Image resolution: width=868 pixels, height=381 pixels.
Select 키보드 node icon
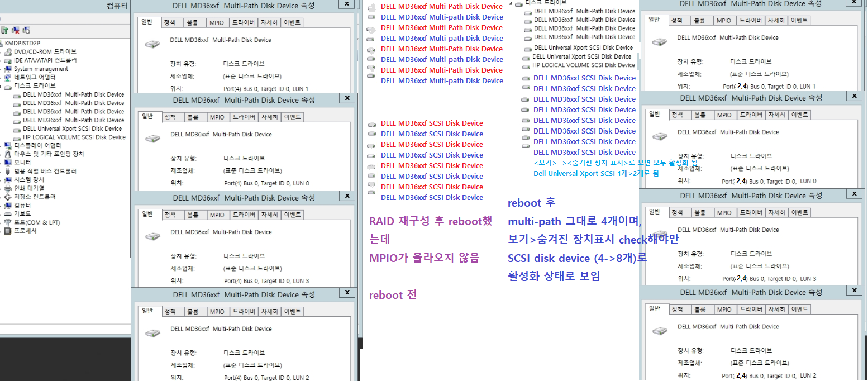point(8,213)
